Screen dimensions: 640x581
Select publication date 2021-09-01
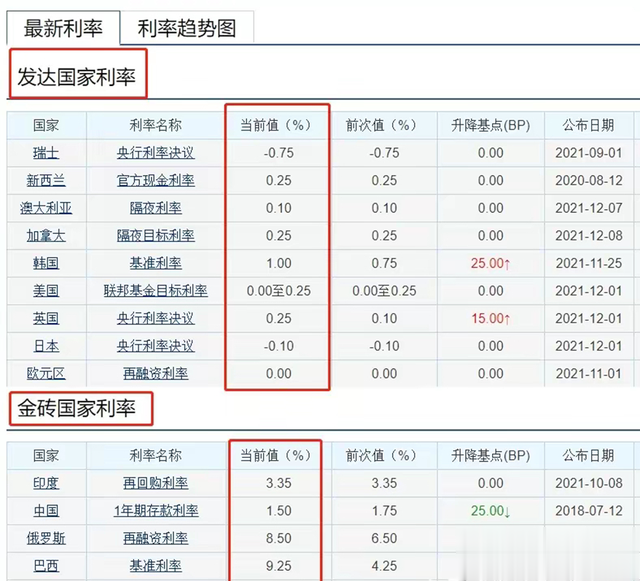coord(589,153)
